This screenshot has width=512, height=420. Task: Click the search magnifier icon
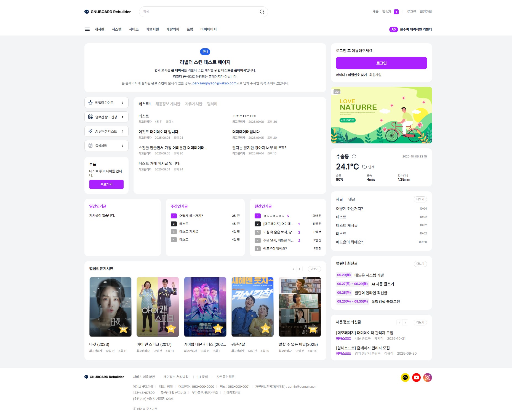(x=262, y=12)
